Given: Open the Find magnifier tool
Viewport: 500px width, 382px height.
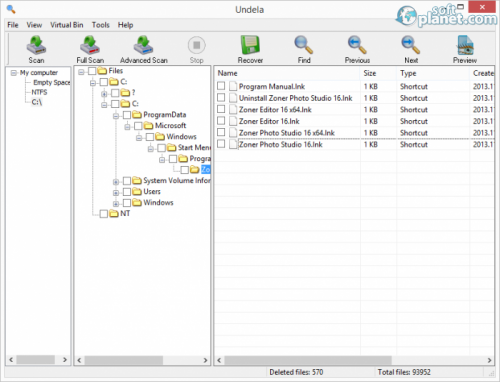Looking at the screenshot, I should [304, 45].
